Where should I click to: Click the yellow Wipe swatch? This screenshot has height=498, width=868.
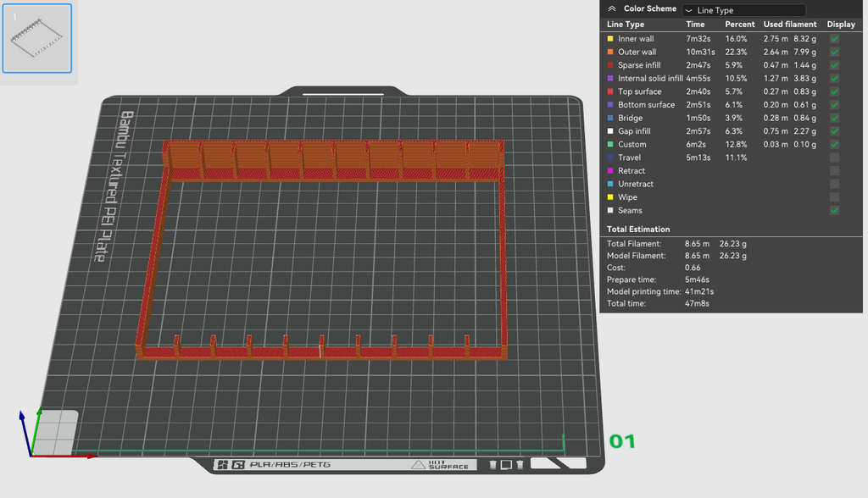coord(610,197)
